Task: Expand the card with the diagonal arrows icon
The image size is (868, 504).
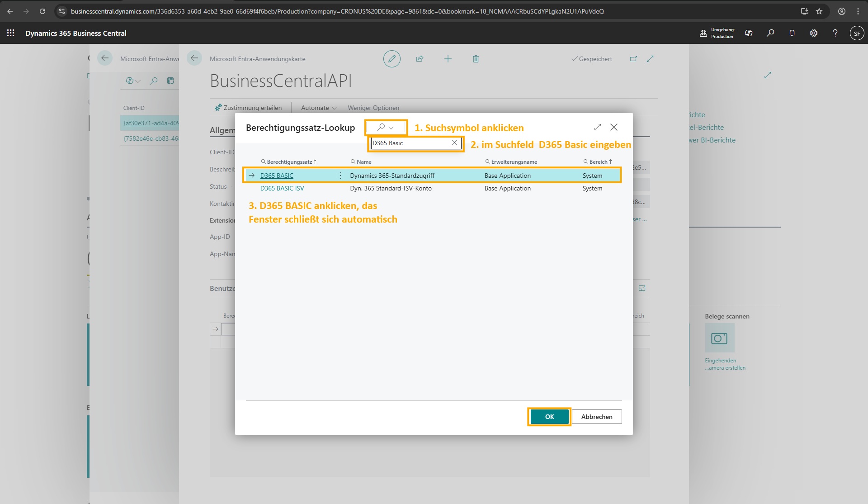Action: coord(650,59)
